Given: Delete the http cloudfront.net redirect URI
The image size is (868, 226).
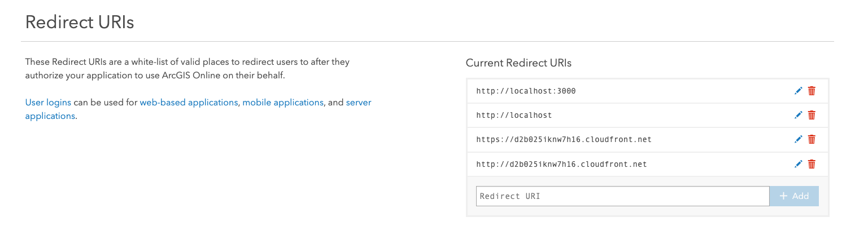Looking at the screenshot, I should coord(812,164).
